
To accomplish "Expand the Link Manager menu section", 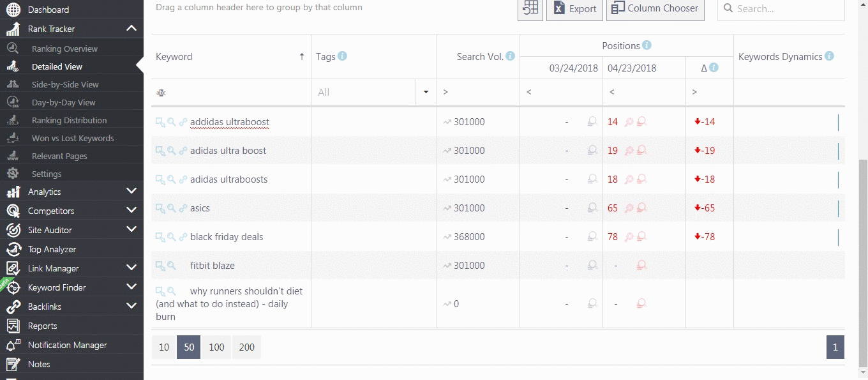I will (x=131, y=268).
